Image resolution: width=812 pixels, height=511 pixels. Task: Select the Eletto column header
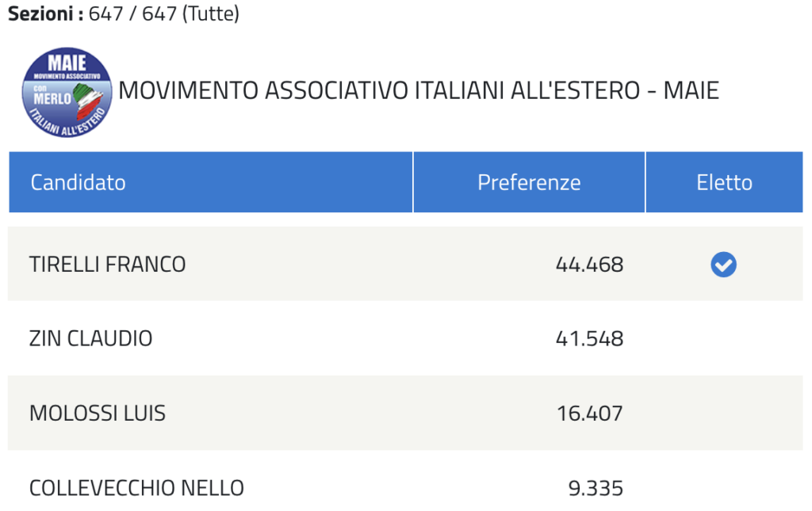pos(725,182)
